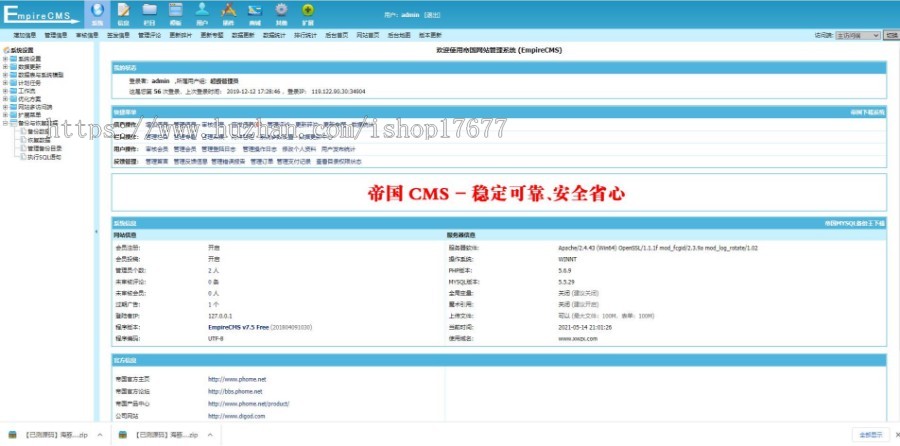The height and width of the screenshot is (446, 900).
Task: Open the 其他 gear icon module
Action: pos(281,14)
